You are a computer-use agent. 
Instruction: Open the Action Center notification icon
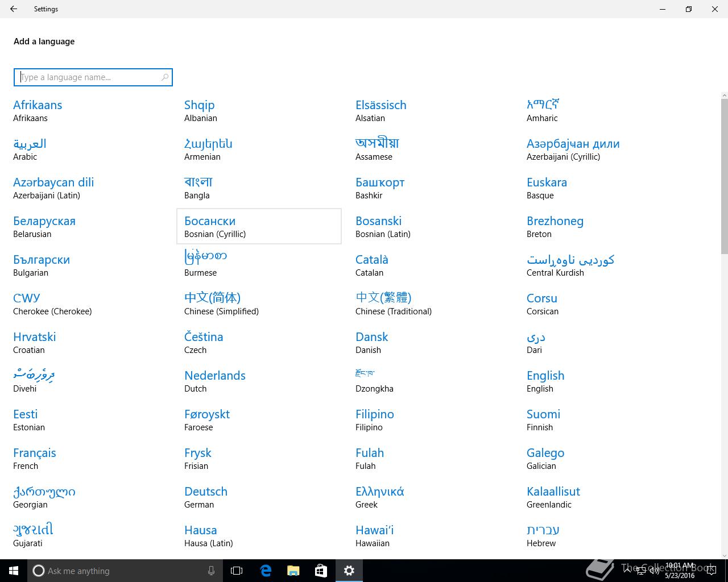712,571
